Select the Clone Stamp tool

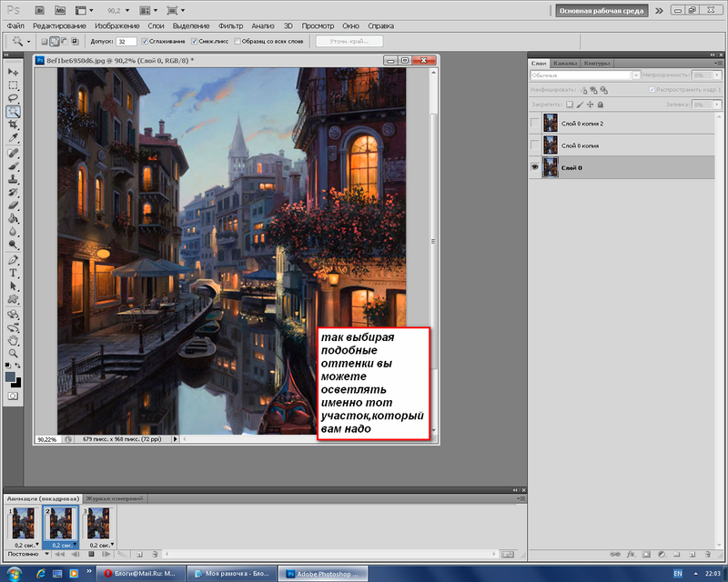click(x=13, y=179)
